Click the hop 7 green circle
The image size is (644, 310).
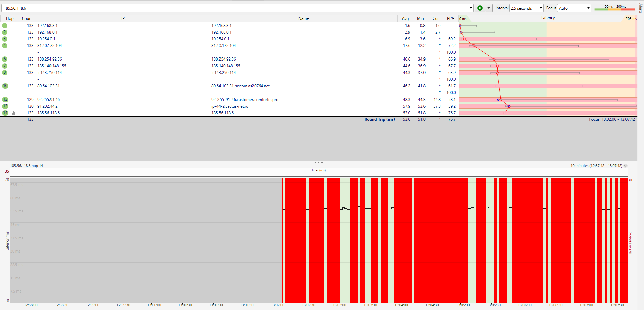coord(5,66)
